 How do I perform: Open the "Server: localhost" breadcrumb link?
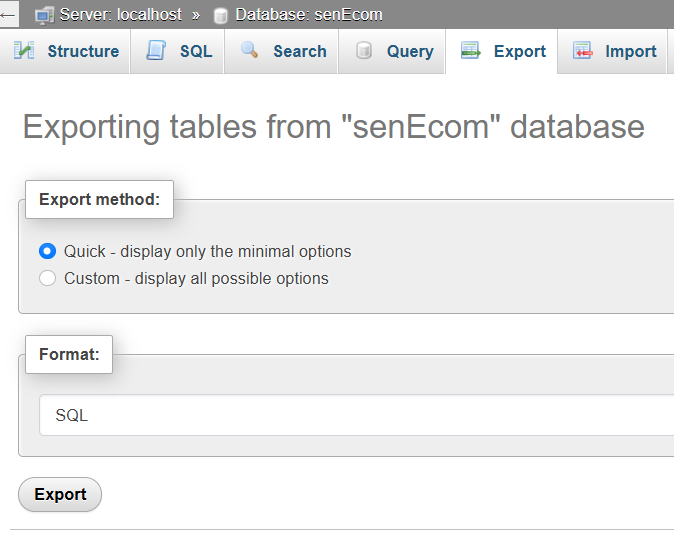click(x=121, y=15)
